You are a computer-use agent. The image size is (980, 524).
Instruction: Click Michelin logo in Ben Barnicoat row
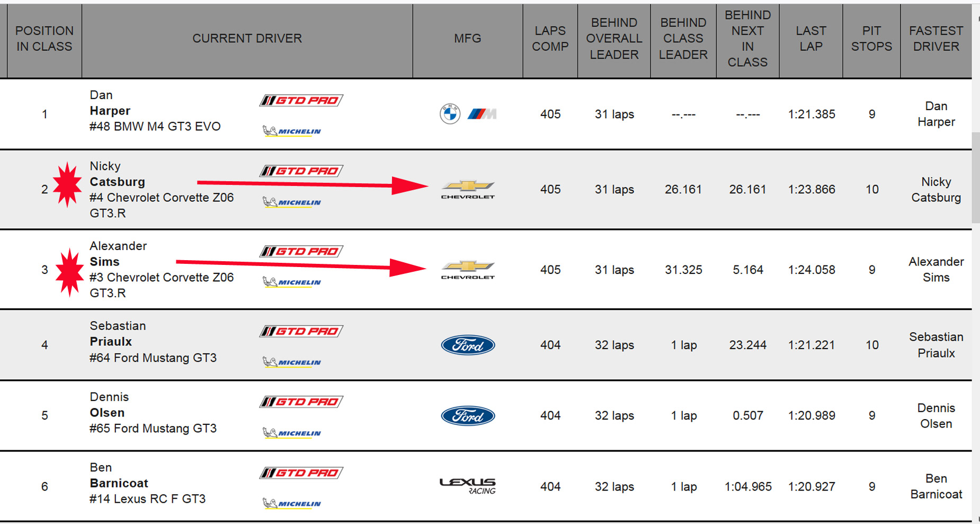coord(292,503)
